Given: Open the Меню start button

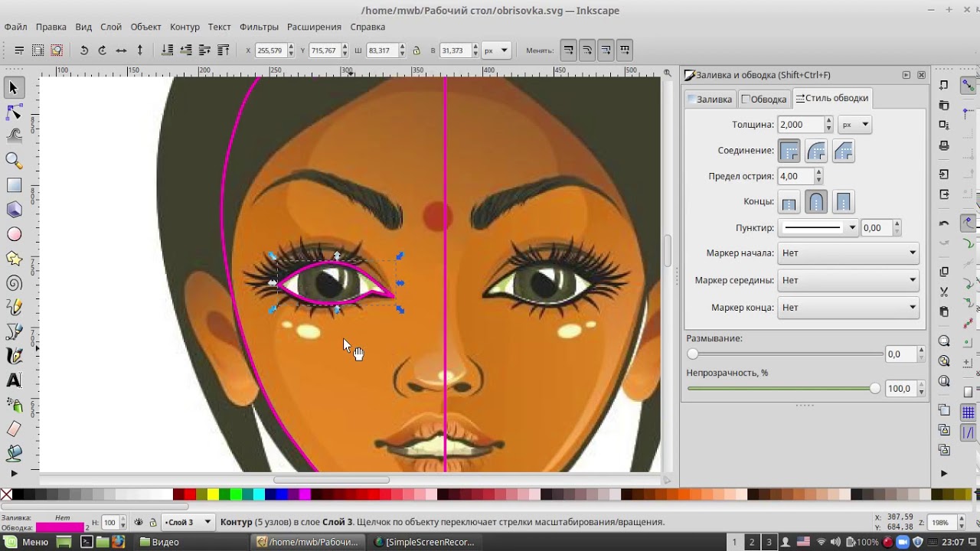Looking at the screenshot, I should pyautogui.click(x=28, y=542).
